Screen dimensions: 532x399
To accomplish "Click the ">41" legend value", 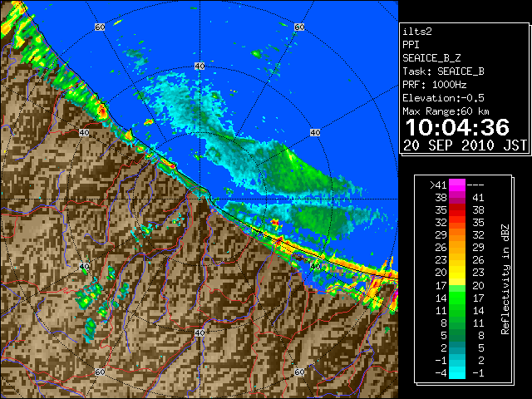I will (438, 185).
